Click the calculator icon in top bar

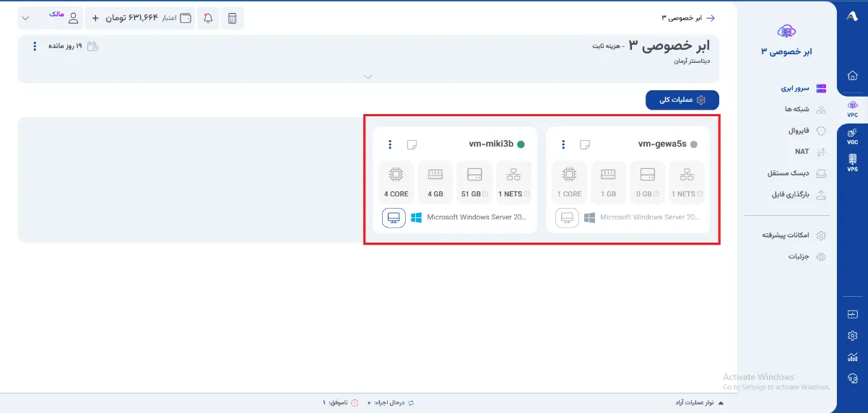point(232,18)
